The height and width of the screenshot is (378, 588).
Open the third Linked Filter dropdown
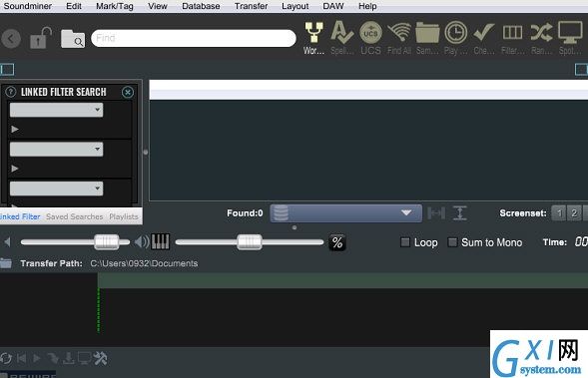click(56, 189)
